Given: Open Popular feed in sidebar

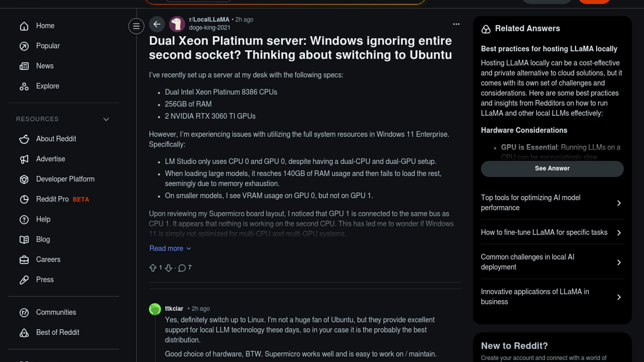Looking at the screenshot, I should (x=48, y=46).
